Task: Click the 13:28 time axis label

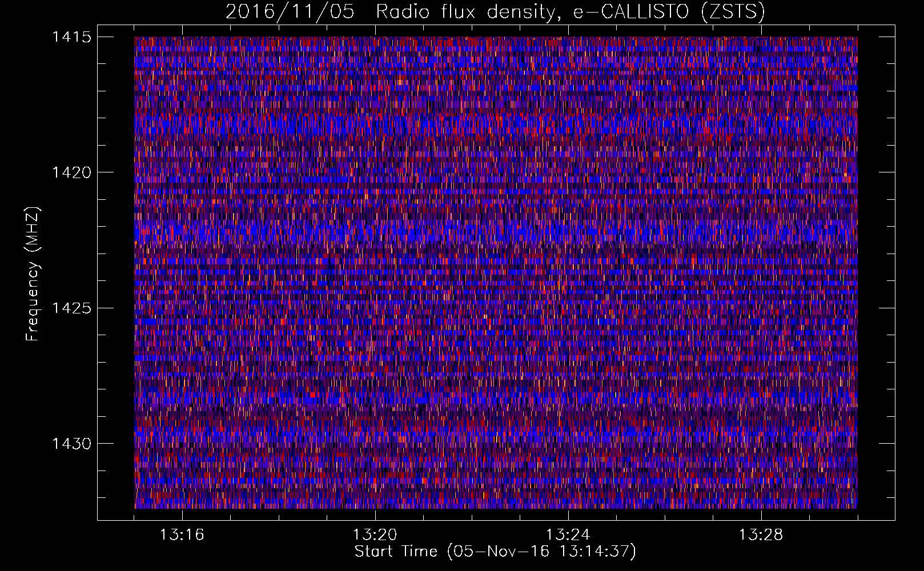Action: point(761,535)
